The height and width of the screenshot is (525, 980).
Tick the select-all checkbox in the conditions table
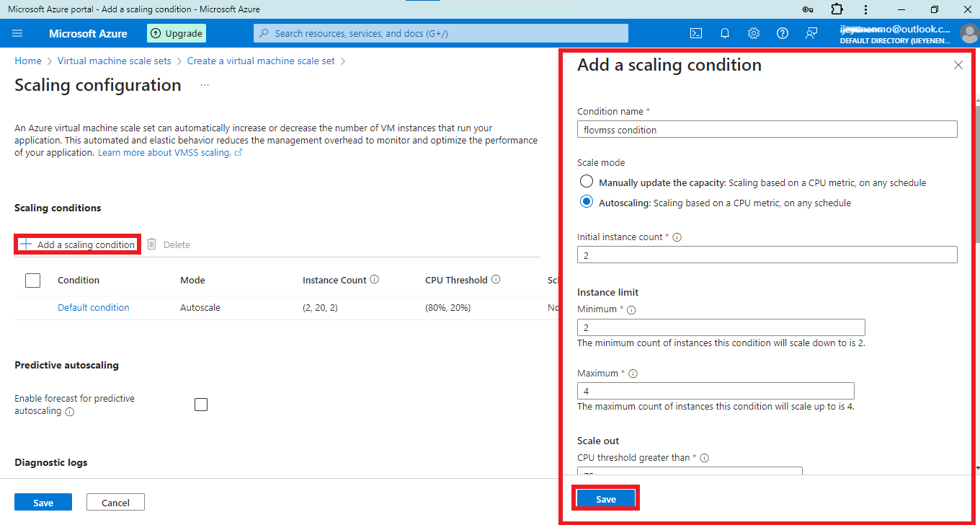pos(32,280)
